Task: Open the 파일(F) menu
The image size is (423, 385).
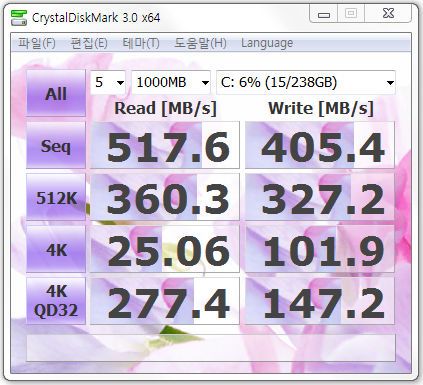Action: point(37,43)
